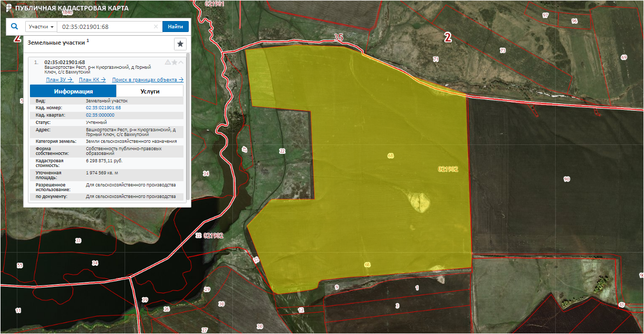
Task: Switch to the Услуги tab
Action: coord(150,91)
